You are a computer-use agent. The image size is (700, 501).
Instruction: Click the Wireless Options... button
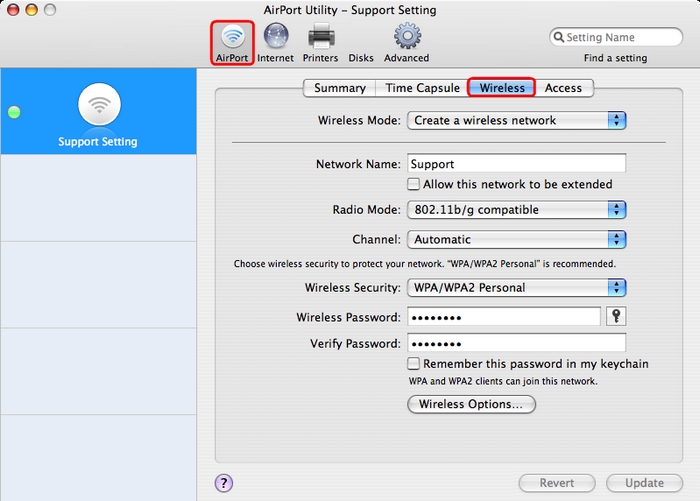pyautogui.click(x=471, y=404)
